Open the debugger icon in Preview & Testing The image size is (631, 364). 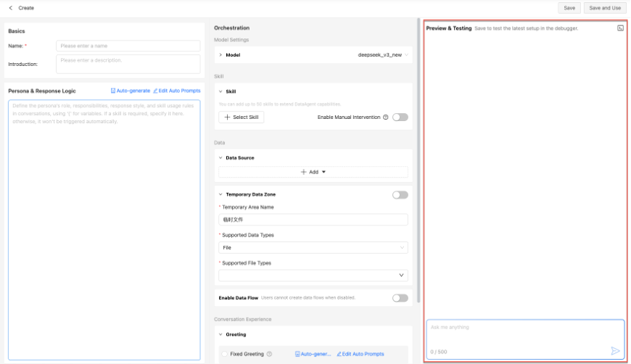(620, 28)
